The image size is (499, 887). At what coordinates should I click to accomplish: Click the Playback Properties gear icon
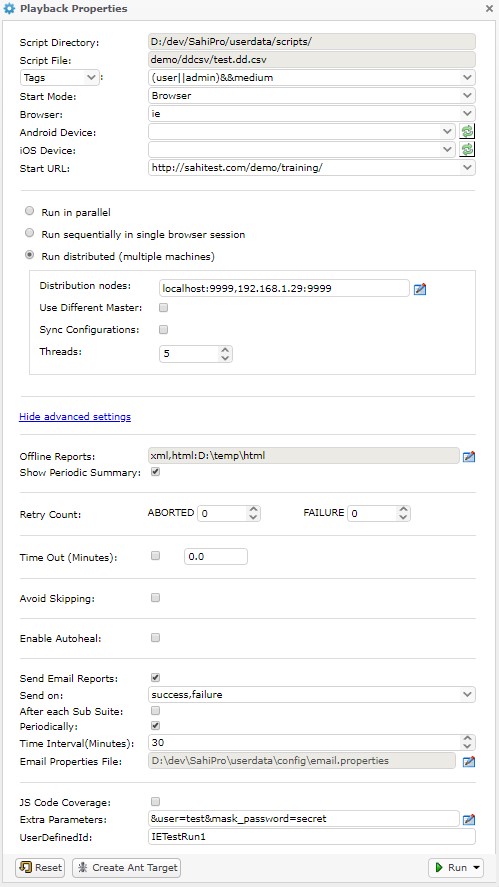click(9, 8)
